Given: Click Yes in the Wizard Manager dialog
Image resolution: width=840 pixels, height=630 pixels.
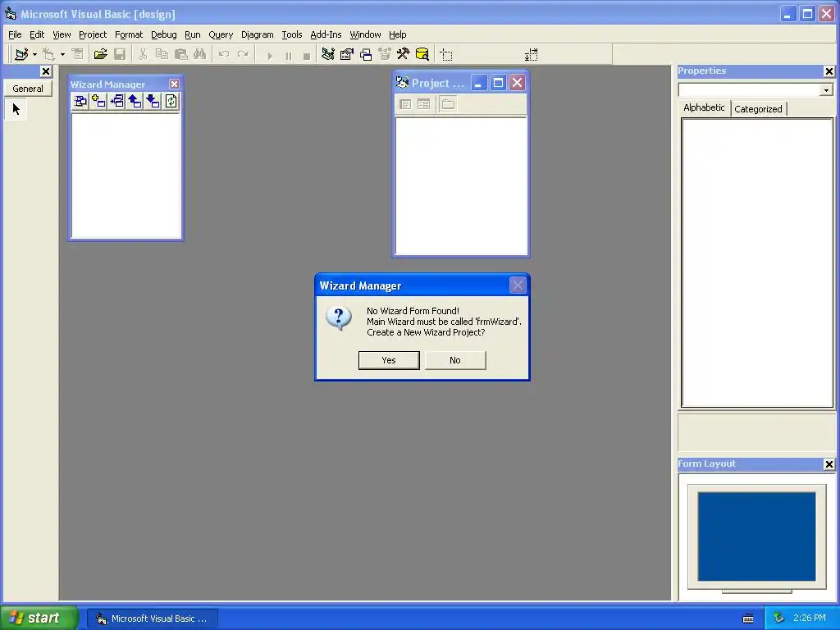Looking at the screenshot, I should 389,360.
